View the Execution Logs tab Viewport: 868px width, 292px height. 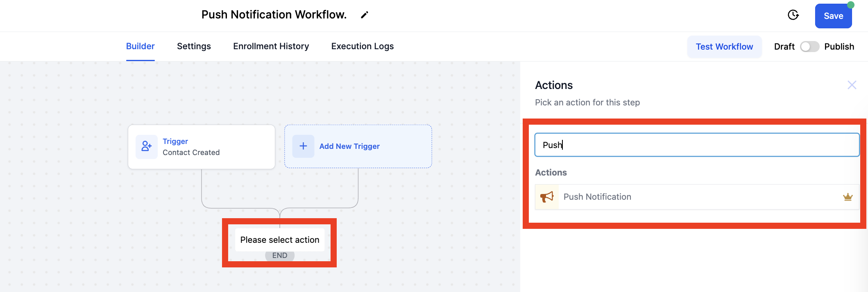click(362, 46)
